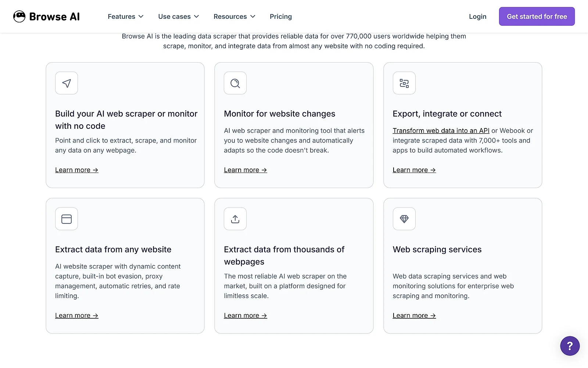Expand the Resources dropdown menu
The width and height of the screenshot is (588, 368).
click(234, 17)
